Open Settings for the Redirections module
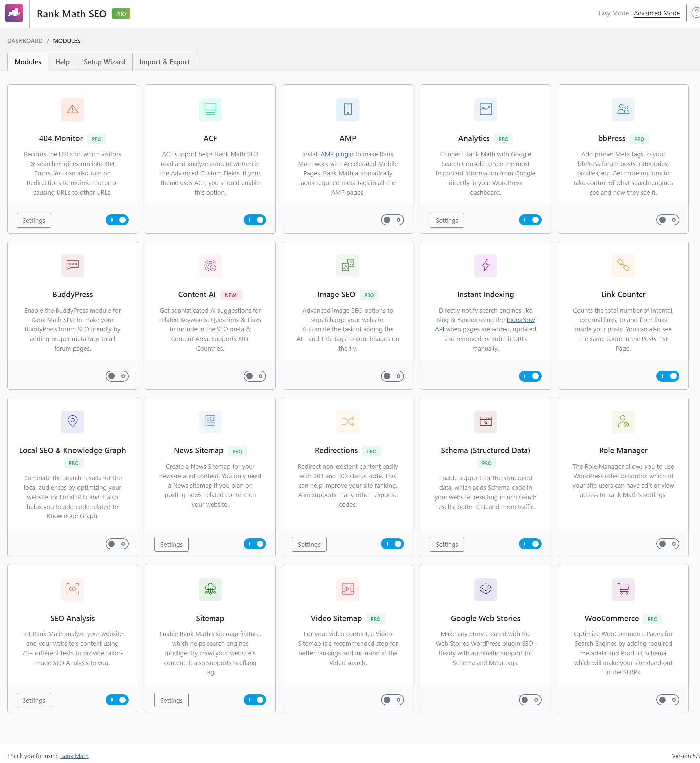700x763 pixels. coord(309,544)
